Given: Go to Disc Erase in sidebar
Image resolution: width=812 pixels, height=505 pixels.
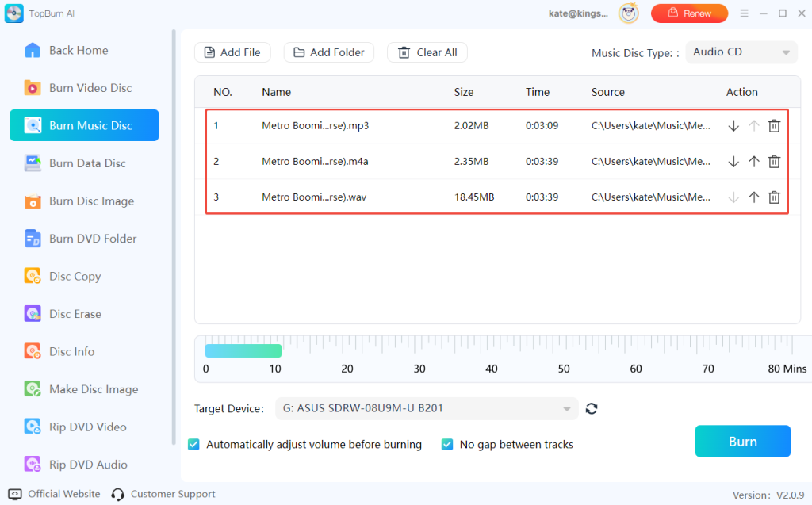Looking at the screenshot, I should point(75,314).
